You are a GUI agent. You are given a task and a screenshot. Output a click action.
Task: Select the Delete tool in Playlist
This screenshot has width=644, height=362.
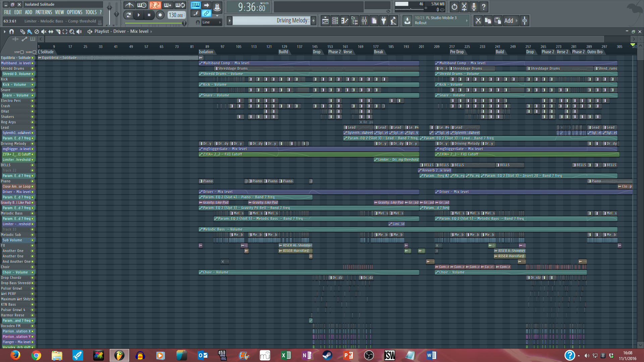tap(37, 32)
